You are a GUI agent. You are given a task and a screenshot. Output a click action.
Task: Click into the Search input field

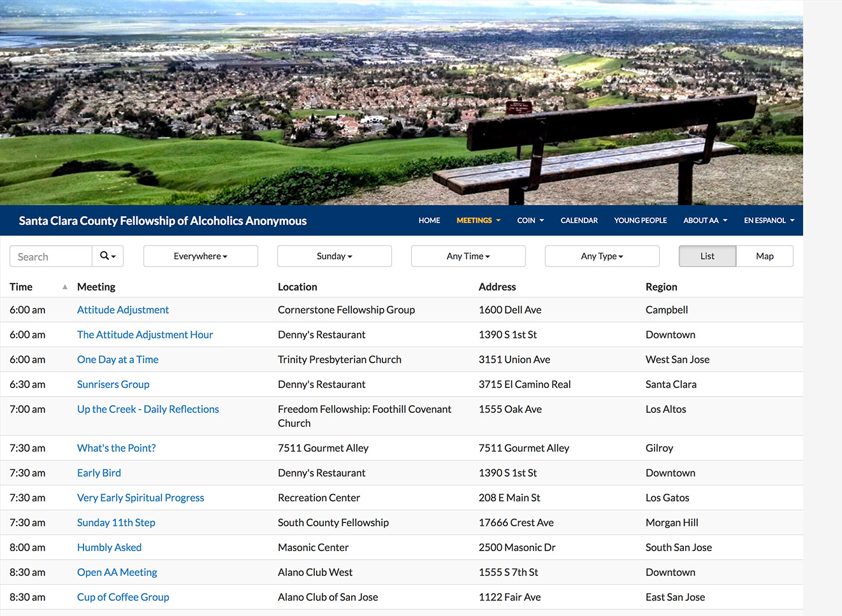pyautogui.click(x=51, y=256)
